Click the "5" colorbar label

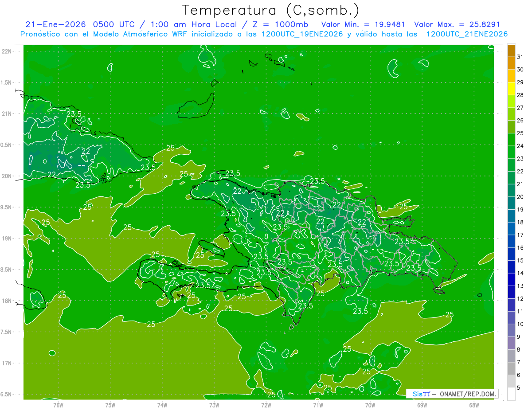pos(519,388)
